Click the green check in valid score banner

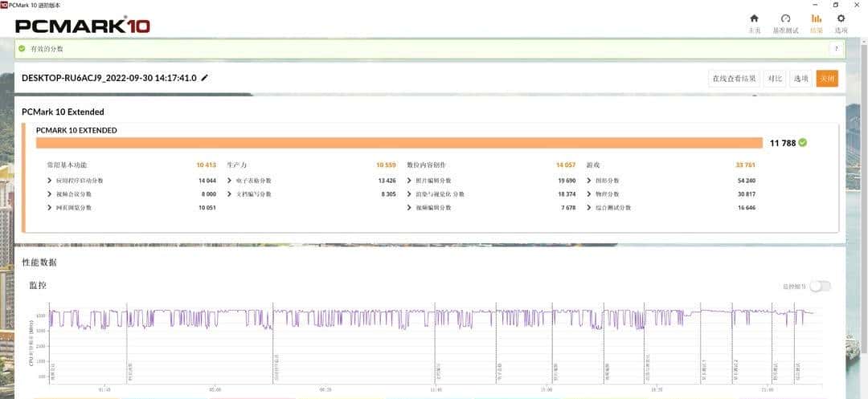click(22, 49)
